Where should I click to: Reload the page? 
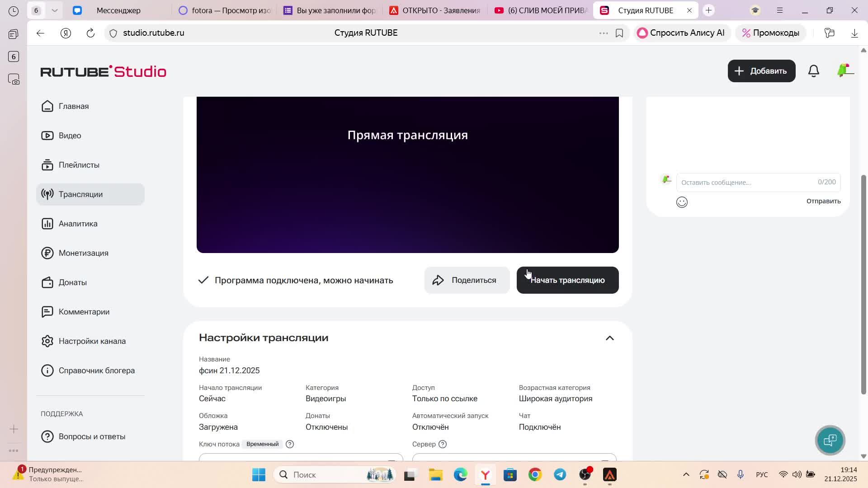[x=90, y=33]
